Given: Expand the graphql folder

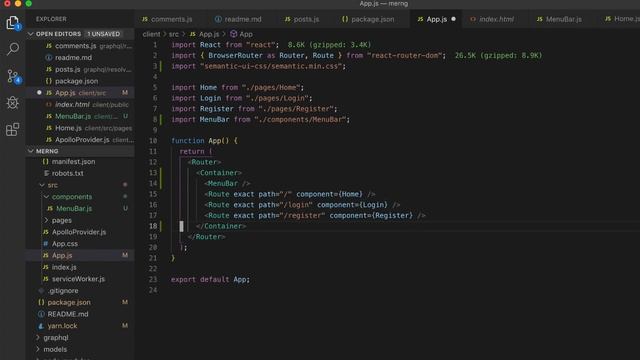Looking at the screenshot, I should 38,338.
